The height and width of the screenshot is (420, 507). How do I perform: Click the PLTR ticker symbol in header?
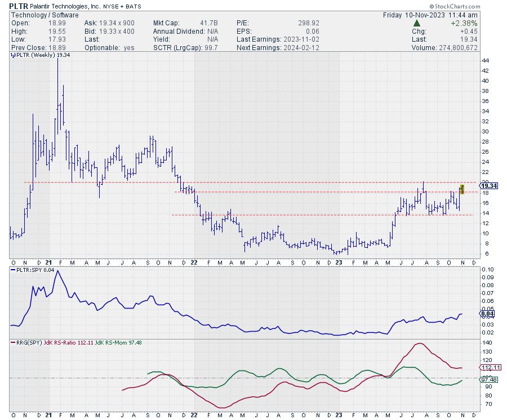(x=18, y=6)
